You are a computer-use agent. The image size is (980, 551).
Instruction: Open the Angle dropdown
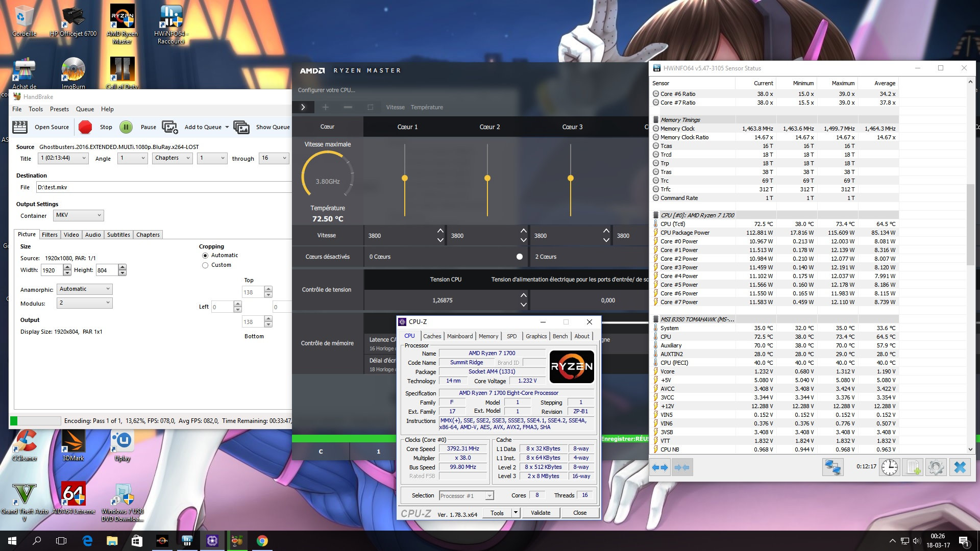133,158
